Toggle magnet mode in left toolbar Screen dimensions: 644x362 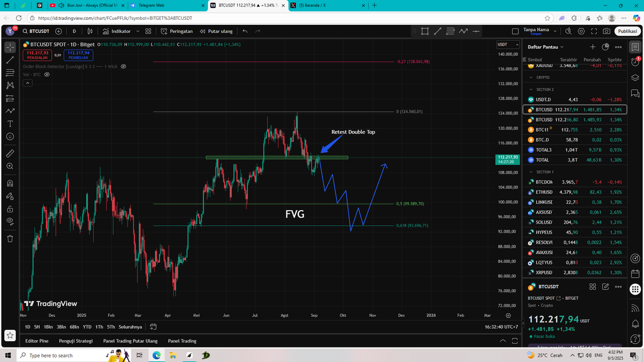click(10, 183)
